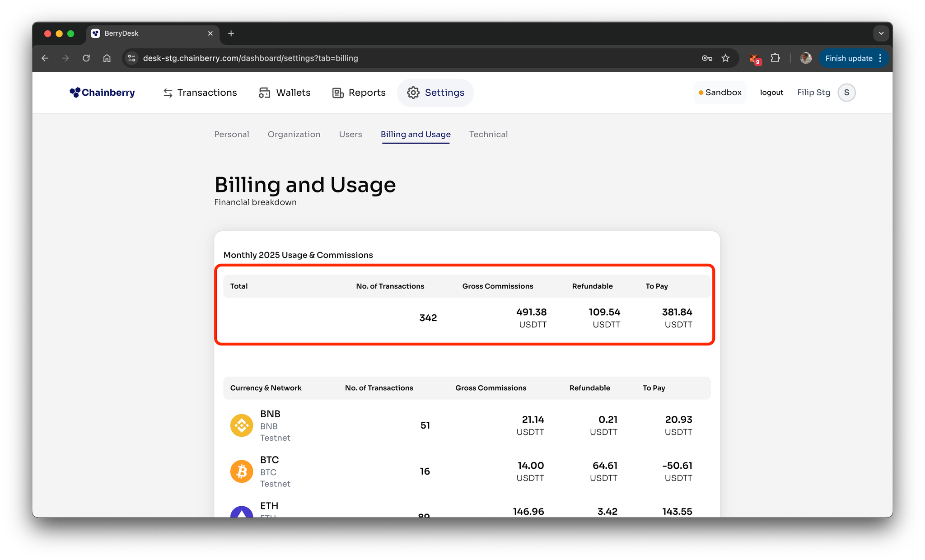Click the BTC coin icon
Screen dimensions: 925x560
pos(242,471)
